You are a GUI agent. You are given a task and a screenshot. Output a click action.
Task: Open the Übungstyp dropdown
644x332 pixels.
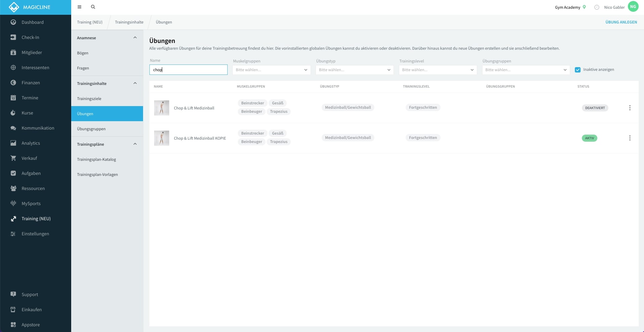coord(354,70)
